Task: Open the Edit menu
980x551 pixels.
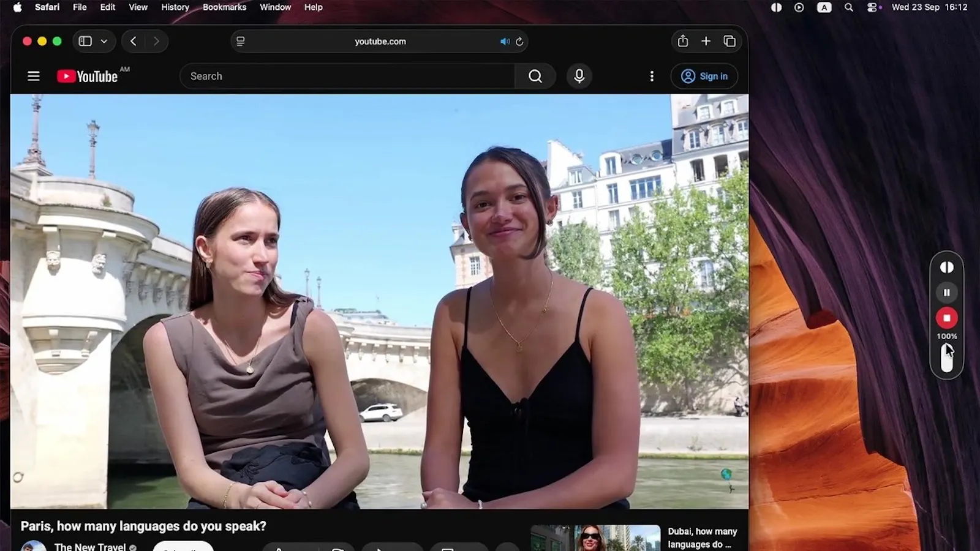Action: pos(108,7)
